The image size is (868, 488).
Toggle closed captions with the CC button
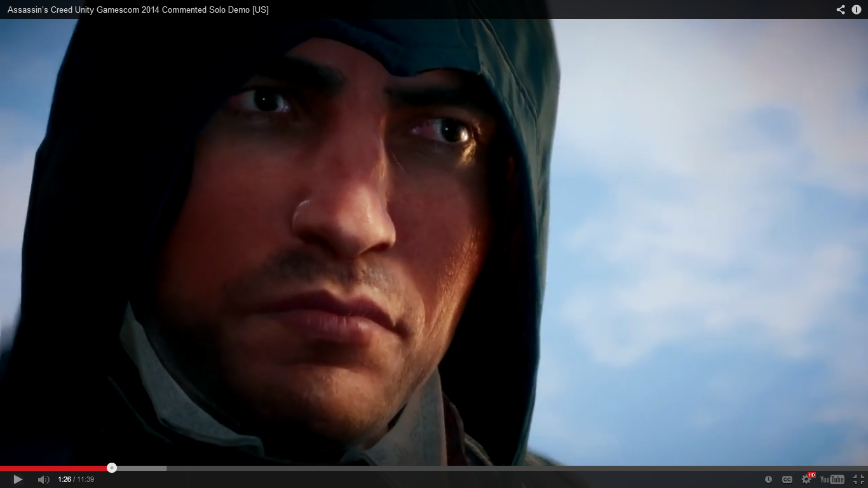pos(787,479)
